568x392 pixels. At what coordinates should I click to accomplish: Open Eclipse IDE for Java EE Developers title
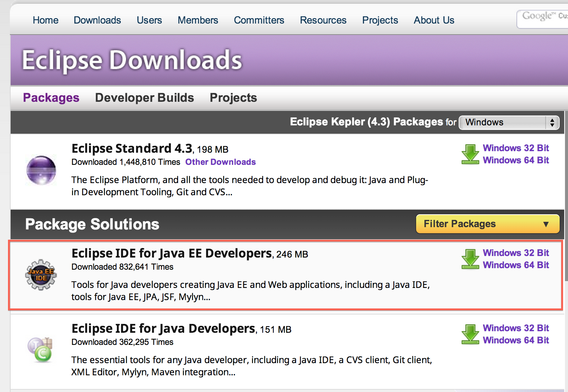pyautogui.click(x=172, y=253)
